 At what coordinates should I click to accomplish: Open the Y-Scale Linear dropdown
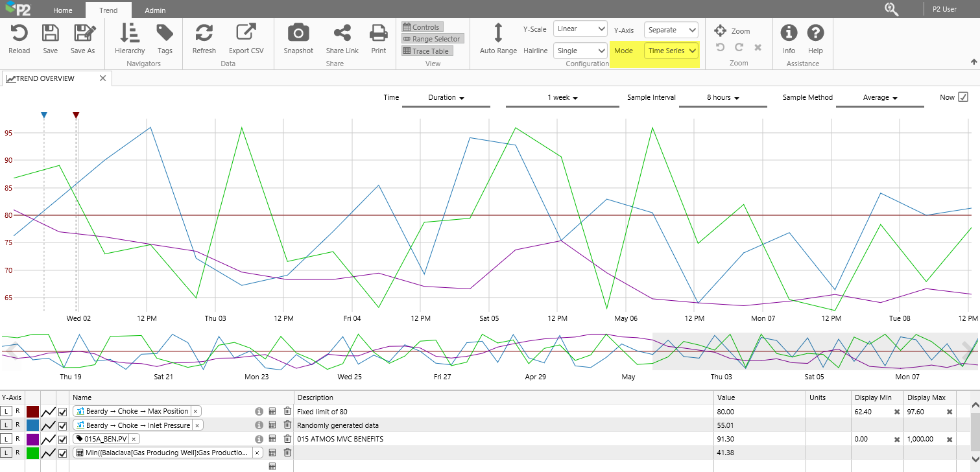click(580, 29)
